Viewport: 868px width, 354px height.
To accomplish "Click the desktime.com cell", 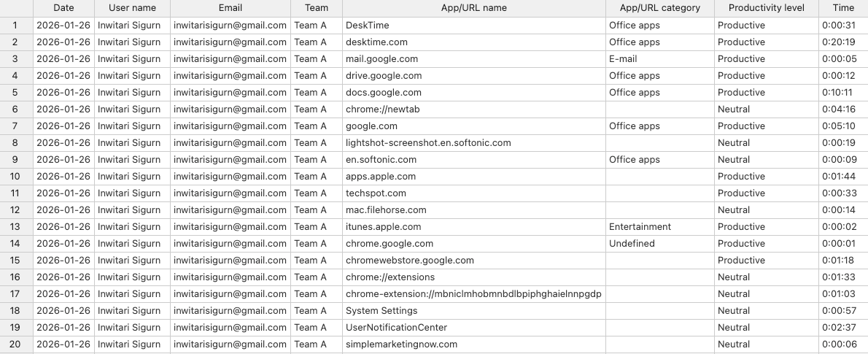I will [474, 42].
